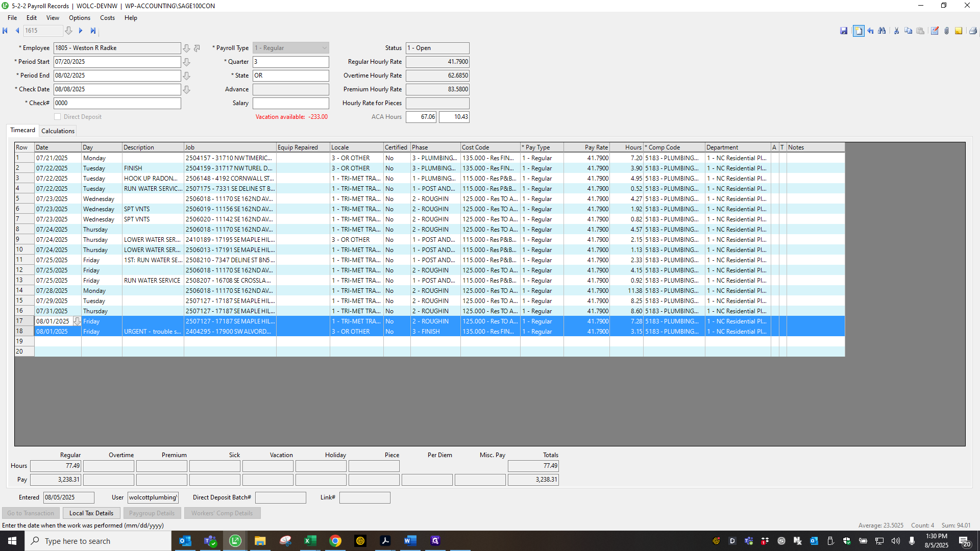Screen dimensions: 980x551
Task: Click the empty Date cell in row 19
Action: 58,341
